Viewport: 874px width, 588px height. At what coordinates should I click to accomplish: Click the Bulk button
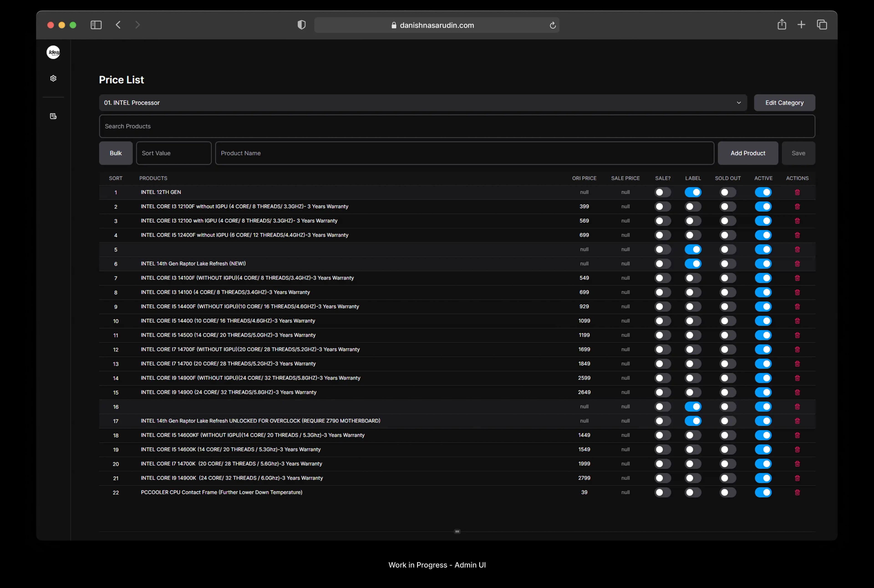[116, 153]
